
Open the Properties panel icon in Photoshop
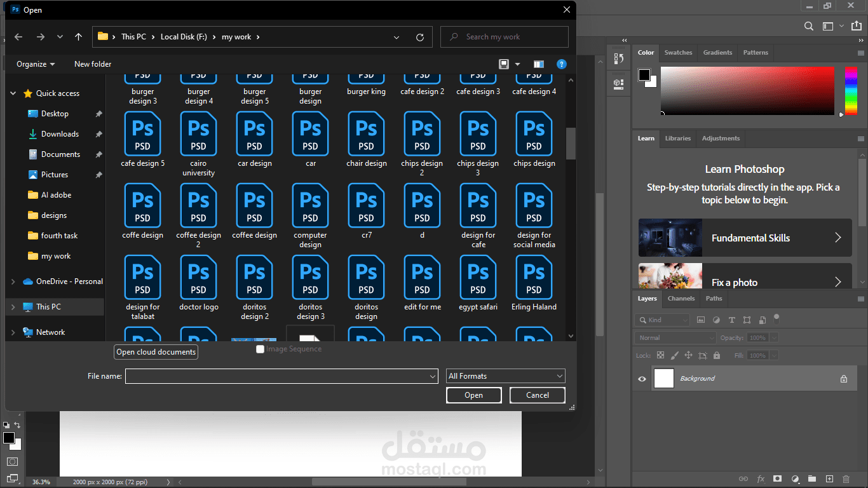(619, 83)
